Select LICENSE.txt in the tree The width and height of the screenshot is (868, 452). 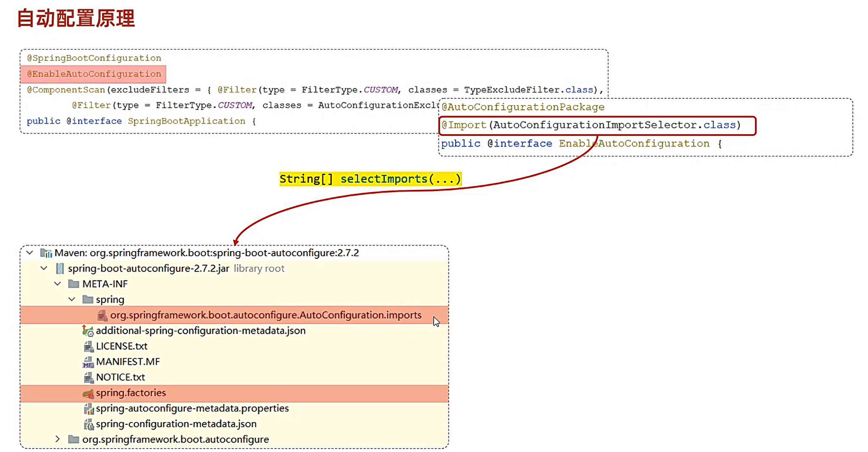122,346
